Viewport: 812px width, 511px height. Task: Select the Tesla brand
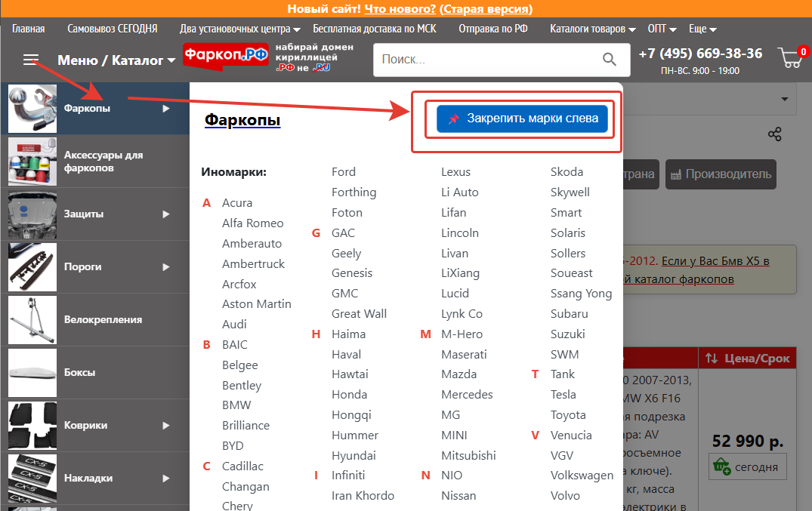pos(563,395)
